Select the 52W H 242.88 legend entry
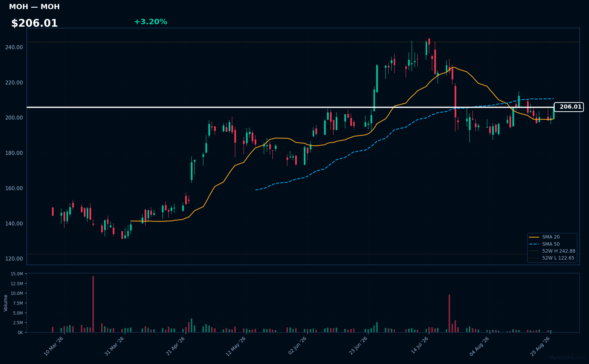Screen dimensions: 589x364 click(x=552, y=251)
